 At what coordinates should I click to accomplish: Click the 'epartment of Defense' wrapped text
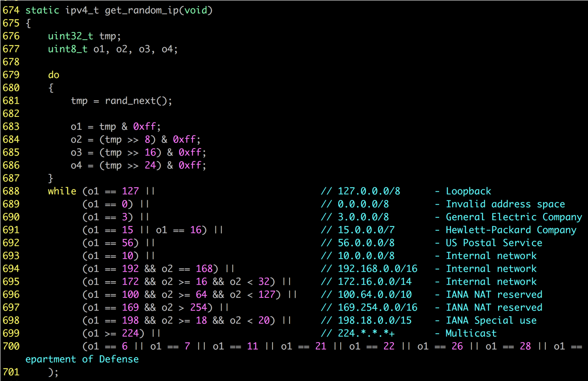(82, 359)
